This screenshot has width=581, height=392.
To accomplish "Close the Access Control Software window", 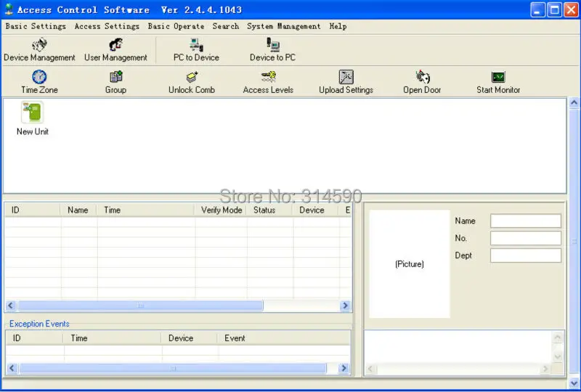I will tap(571, 10).
